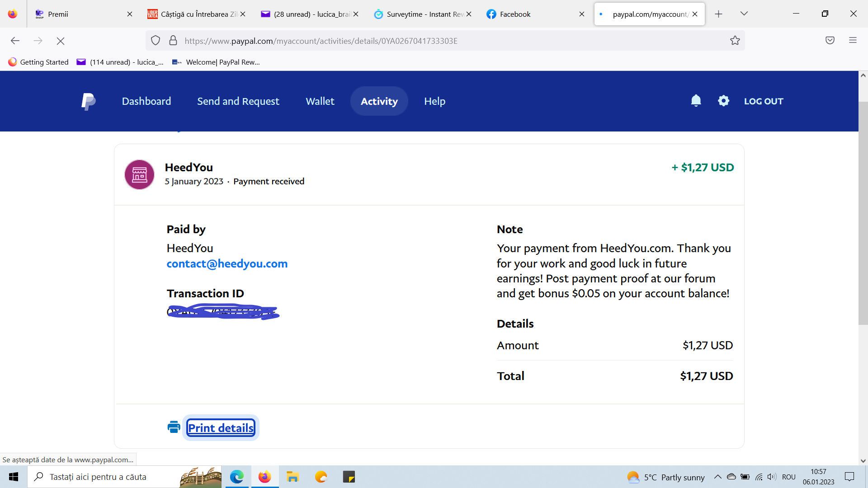Open Dashboard in PayPal navigation
This screenshot has height=488, width=868.
click(146, 101)
